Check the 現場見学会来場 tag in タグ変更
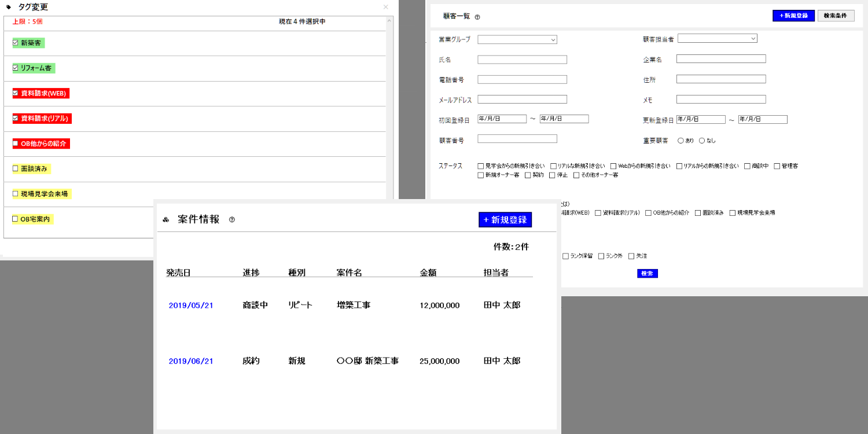This screenshot has width=868, height=434. click(x=16, y=194)
